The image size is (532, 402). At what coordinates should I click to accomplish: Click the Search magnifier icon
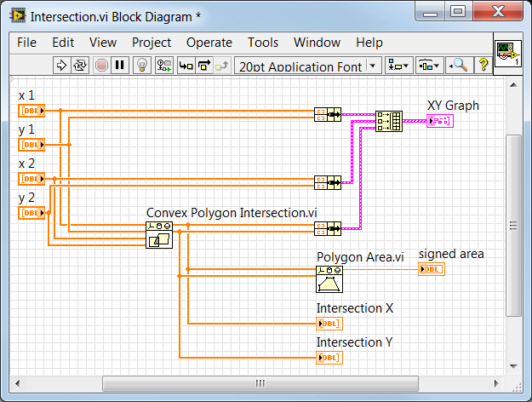coord(459,65)
